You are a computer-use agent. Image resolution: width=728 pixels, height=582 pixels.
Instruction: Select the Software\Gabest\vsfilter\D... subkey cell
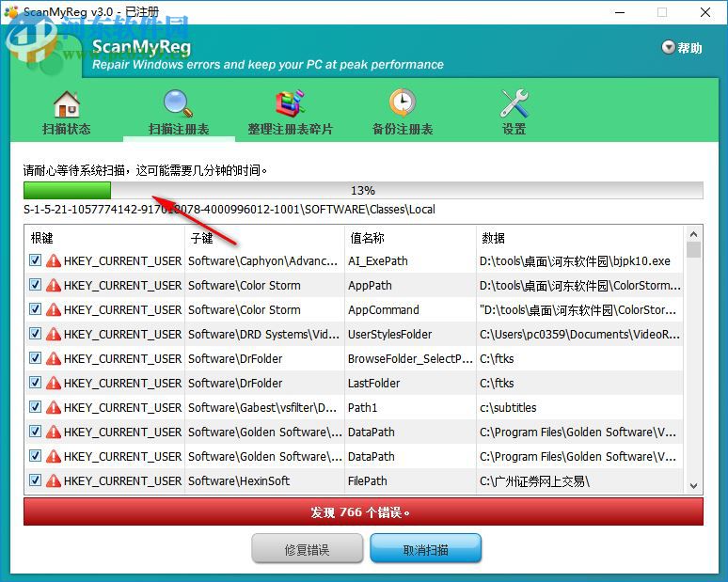262,407
